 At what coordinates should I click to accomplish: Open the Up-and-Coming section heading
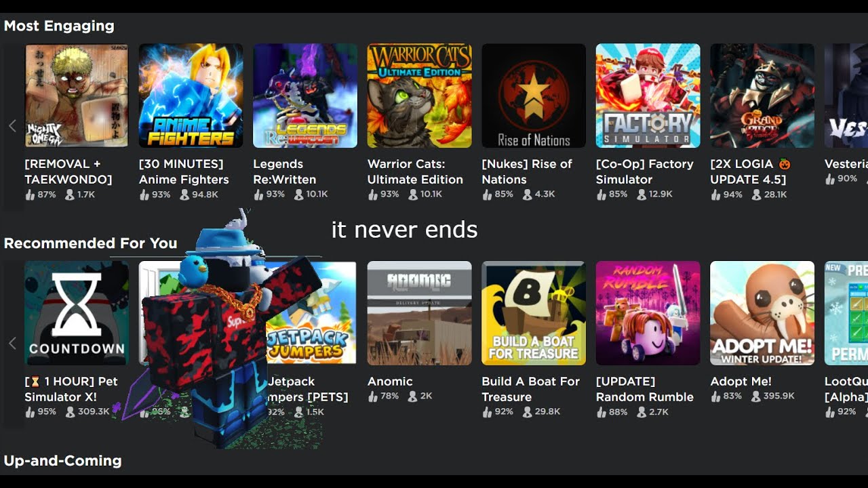(62, 461)
